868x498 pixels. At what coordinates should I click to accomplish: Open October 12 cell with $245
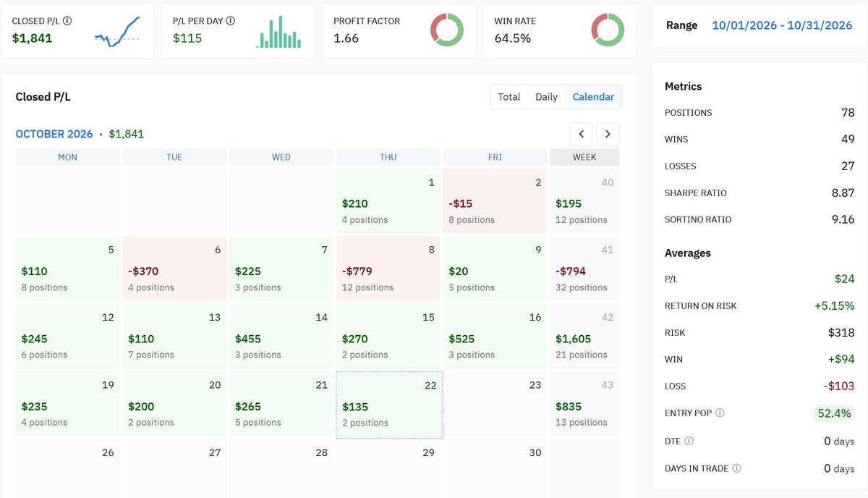67,336
